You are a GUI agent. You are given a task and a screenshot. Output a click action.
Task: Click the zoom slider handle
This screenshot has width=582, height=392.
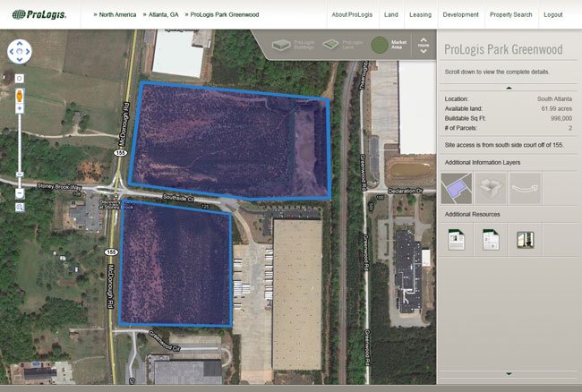[x=20, y=175]
